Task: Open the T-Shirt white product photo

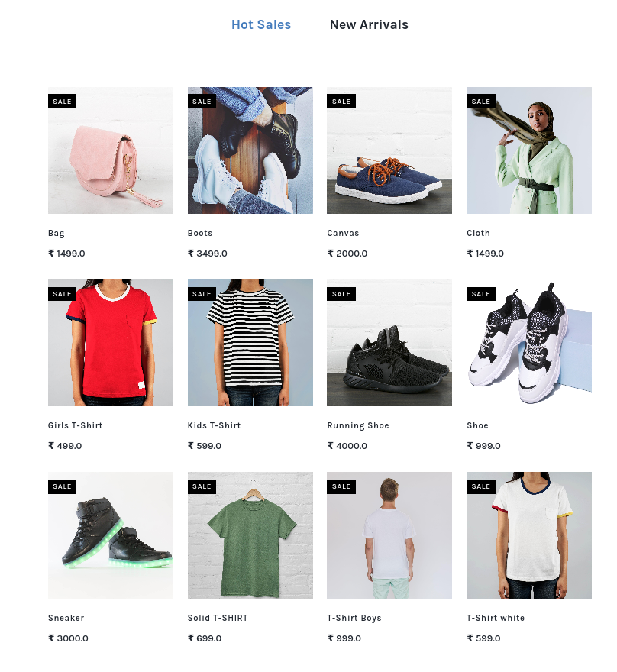Action: coord(528,535)
